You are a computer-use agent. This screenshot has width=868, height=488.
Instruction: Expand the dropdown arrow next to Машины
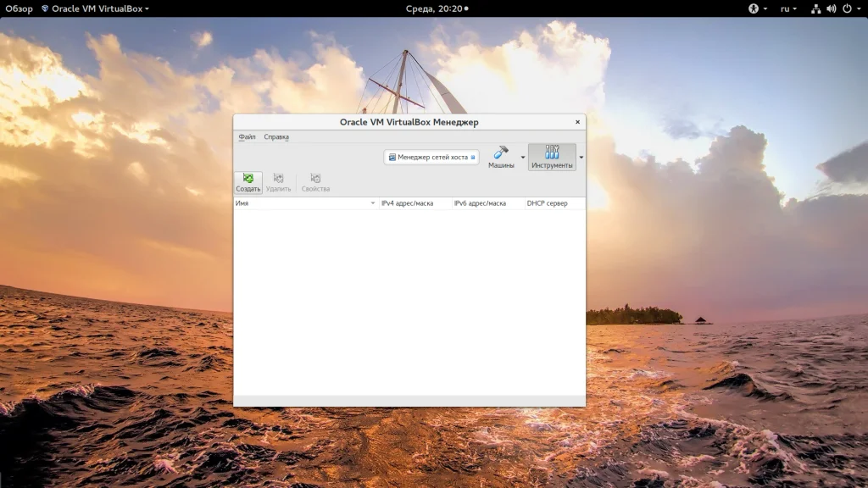click(523, 158)
